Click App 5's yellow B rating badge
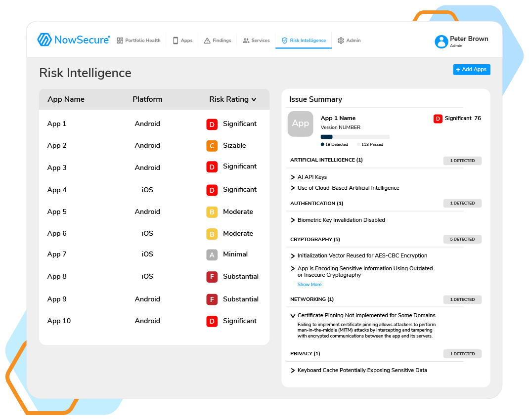Image resolution: width=529 pixels, height=420 pixels. [x=212, y=211]
